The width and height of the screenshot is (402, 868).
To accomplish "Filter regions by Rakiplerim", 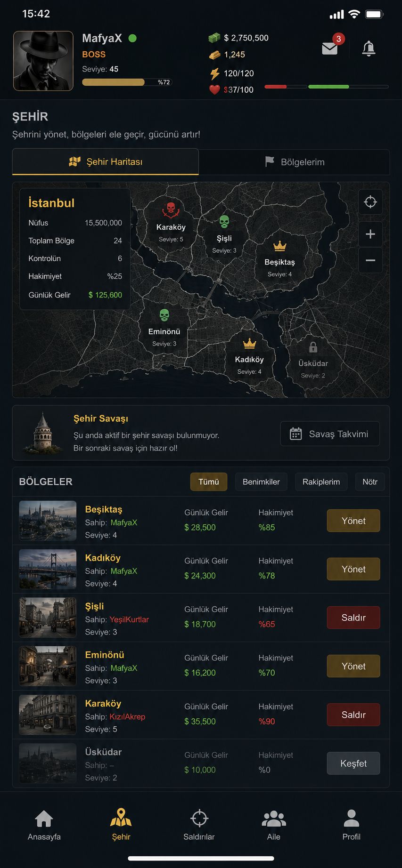I will tap(321, 482).
